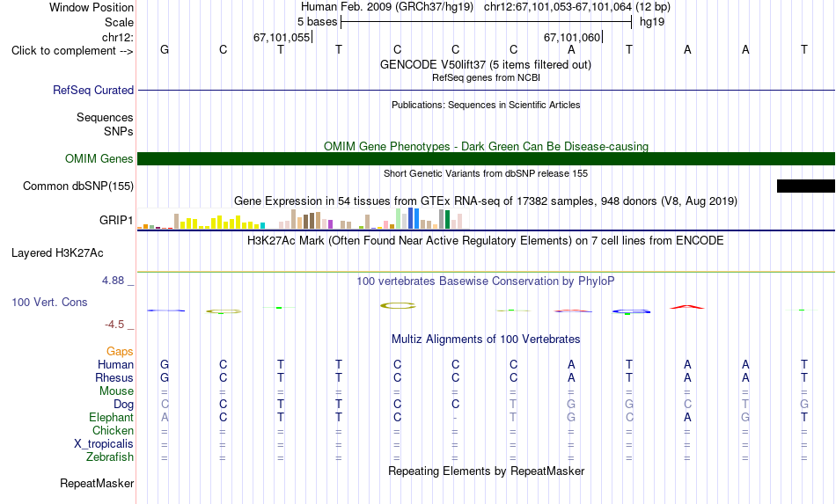Click 'Short Genetic Variants from dbSNP release 155'
Viewport: 836px width, 504px height.
pyautogui.click(x=486, y=173)
